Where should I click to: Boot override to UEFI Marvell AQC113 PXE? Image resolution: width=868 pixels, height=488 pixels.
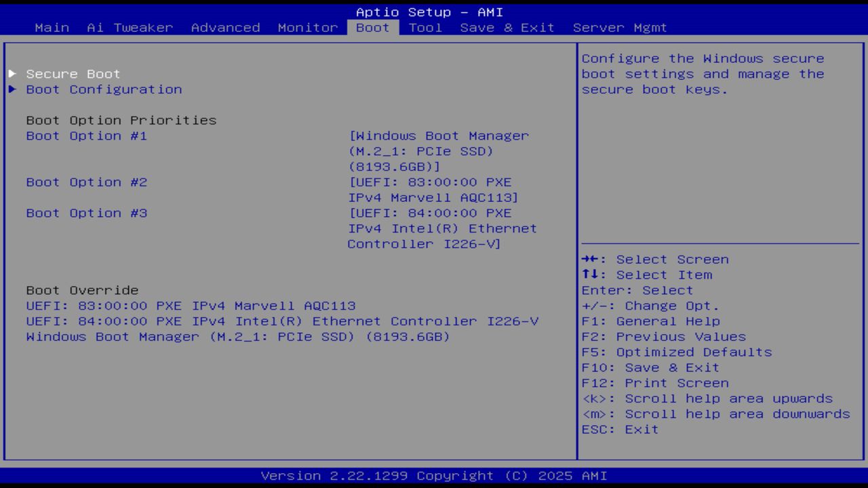191,306
